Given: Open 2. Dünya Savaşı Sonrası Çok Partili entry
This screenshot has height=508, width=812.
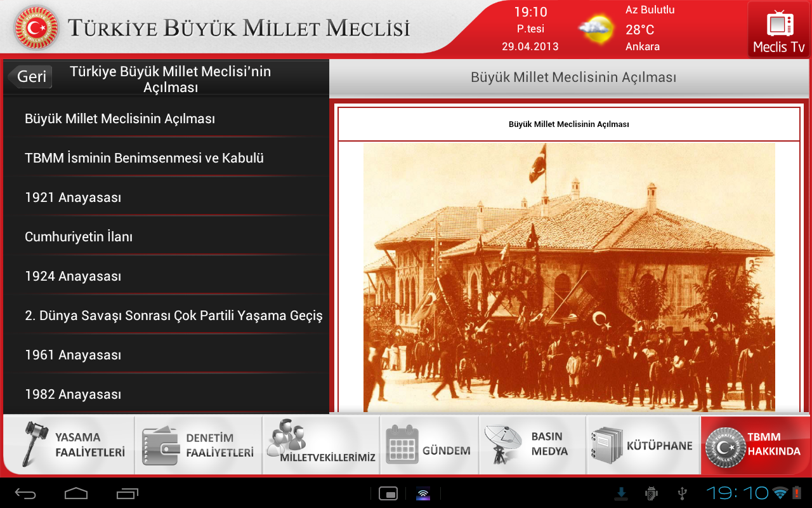Looking at the screenshot, I should (166, 316).
